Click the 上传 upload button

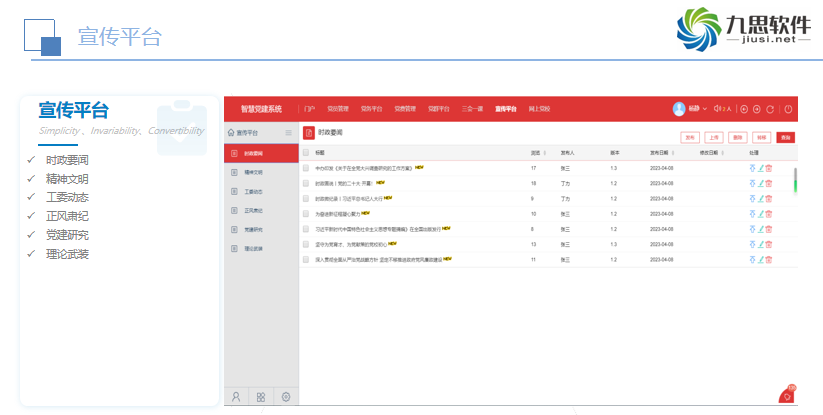[x=714, y=137]
